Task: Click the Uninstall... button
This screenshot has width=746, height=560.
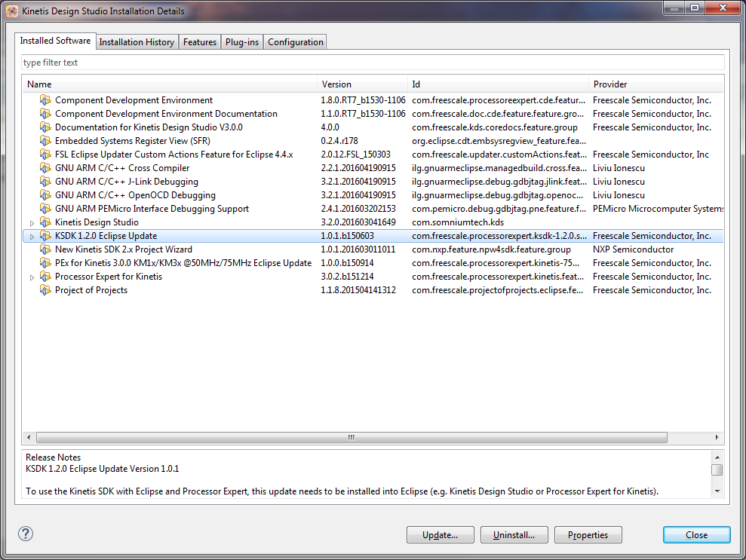Action: [514, 535]
